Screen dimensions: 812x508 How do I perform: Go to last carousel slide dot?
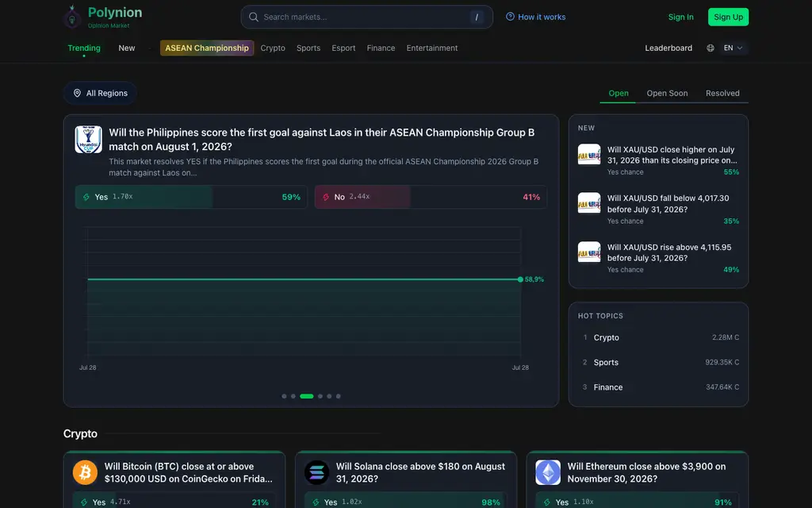click(x=338, y=396)
